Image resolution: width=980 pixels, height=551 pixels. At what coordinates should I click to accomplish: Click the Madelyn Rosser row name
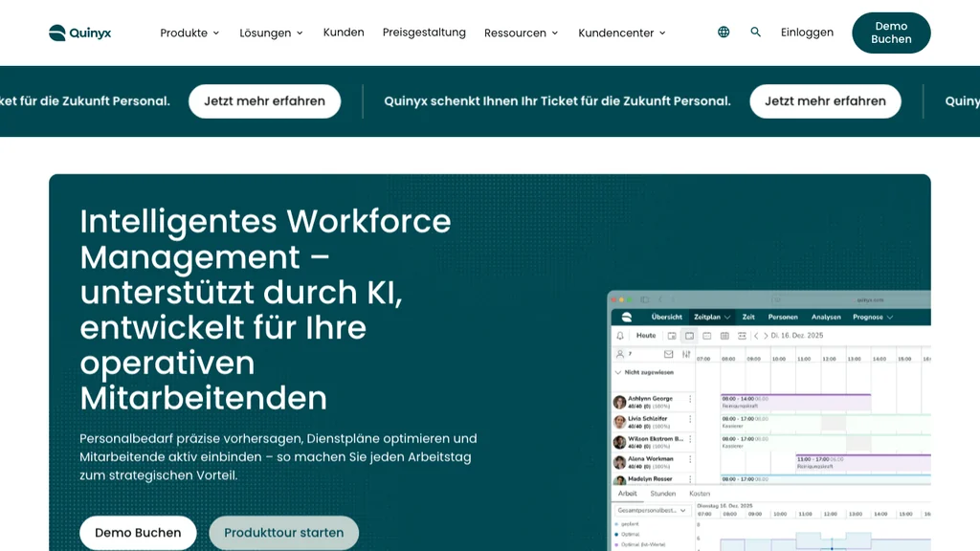point(650,478)
